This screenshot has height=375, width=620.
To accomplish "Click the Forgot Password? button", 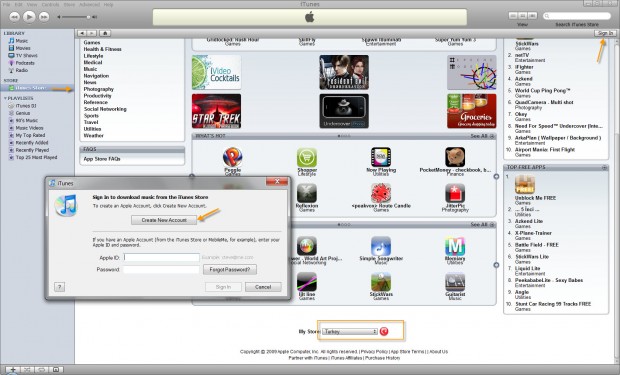I will click(230, 270).
